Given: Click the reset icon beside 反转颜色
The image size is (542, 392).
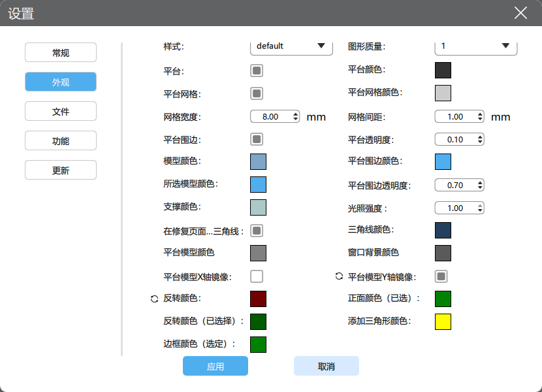Looking at the screenshot, I should (154, 299).
